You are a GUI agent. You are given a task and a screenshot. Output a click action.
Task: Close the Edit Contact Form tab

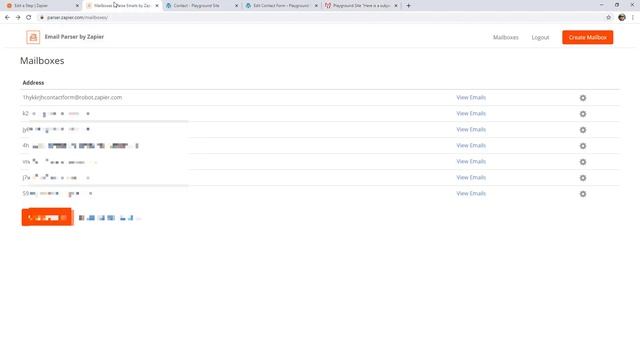point(316,6)
